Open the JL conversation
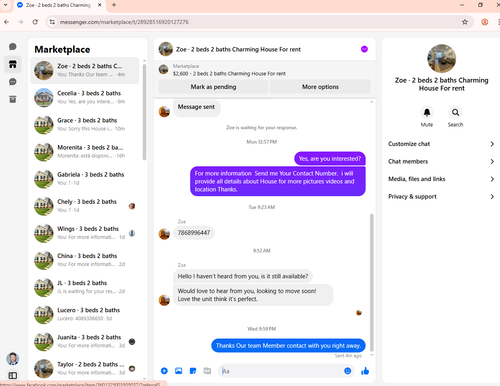 (85, 287)
